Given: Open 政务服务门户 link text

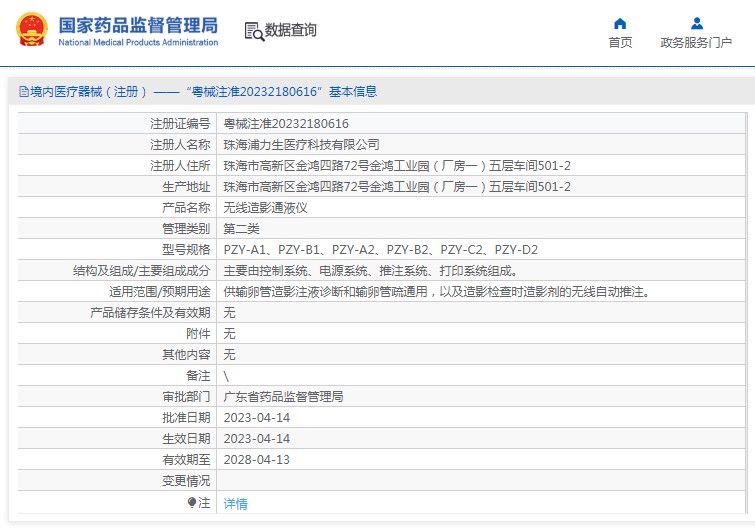Looking at the screenshot, I should tap(696, 43).
